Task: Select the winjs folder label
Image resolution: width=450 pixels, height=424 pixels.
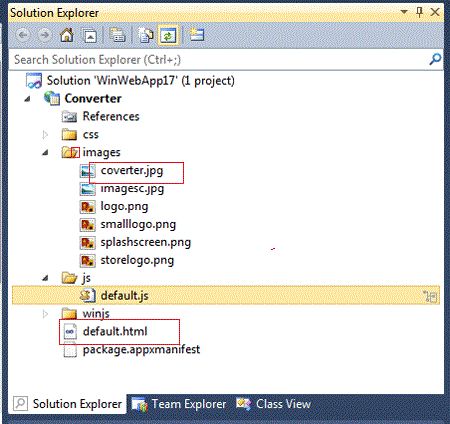Action: (x=96, y=314)
